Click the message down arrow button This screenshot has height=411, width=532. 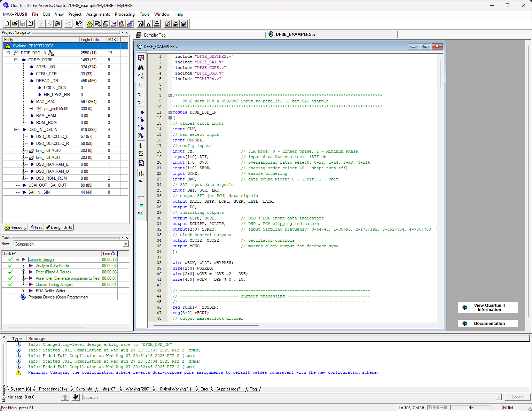76,397
